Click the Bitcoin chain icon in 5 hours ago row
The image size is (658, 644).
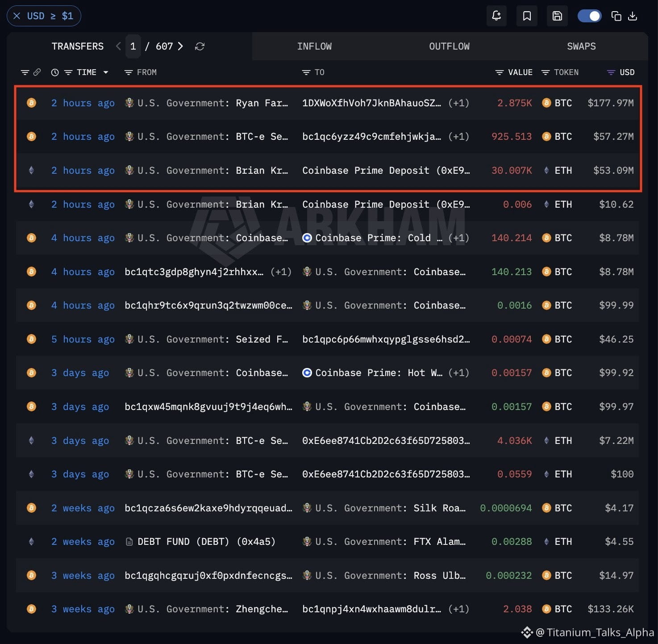pos(31,339)
